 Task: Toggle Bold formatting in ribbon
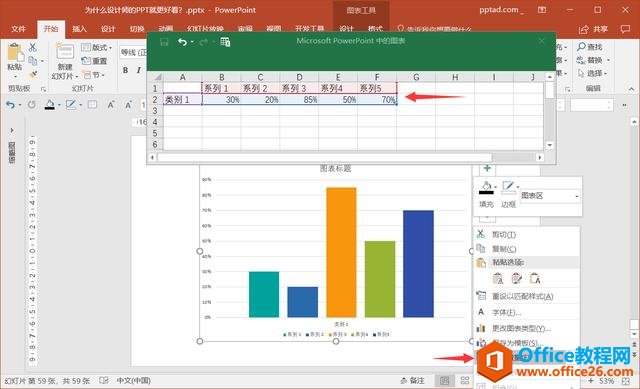click(x=125, y=70)
